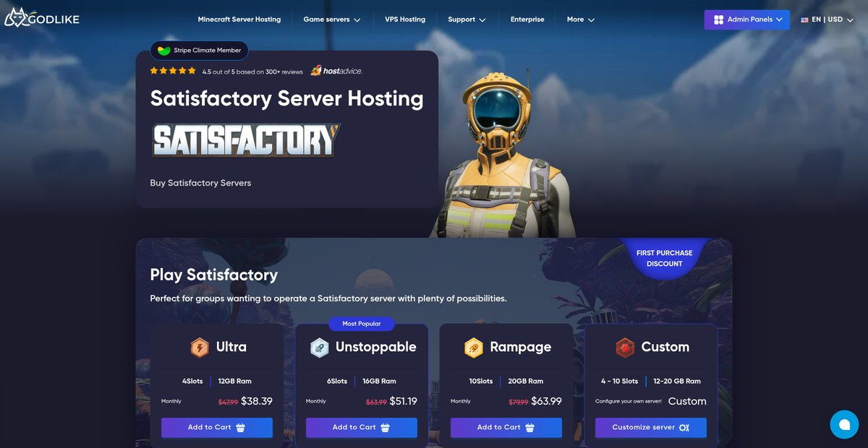This screenshot has width=868, height=448.
Task: Click the $51.19 Unstoppable price
Action: pyautogui.click(x=404, y=401)
